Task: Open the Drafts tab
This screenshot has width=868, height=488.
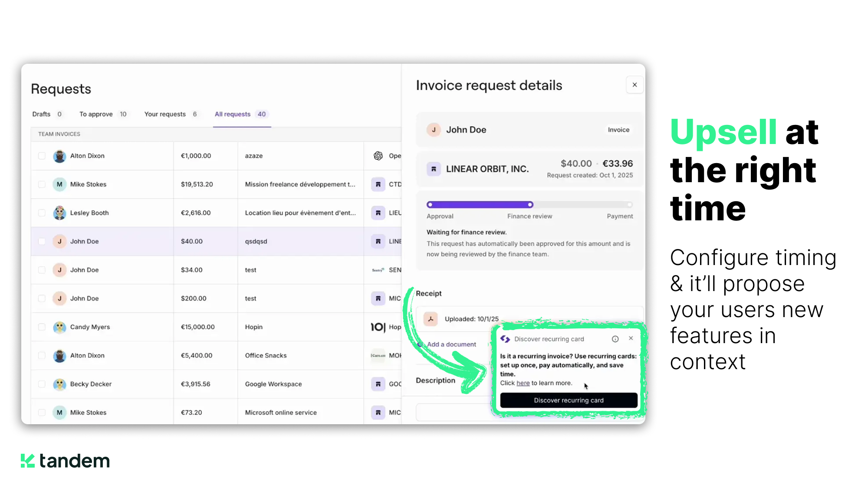Action: tap(41, 114)
